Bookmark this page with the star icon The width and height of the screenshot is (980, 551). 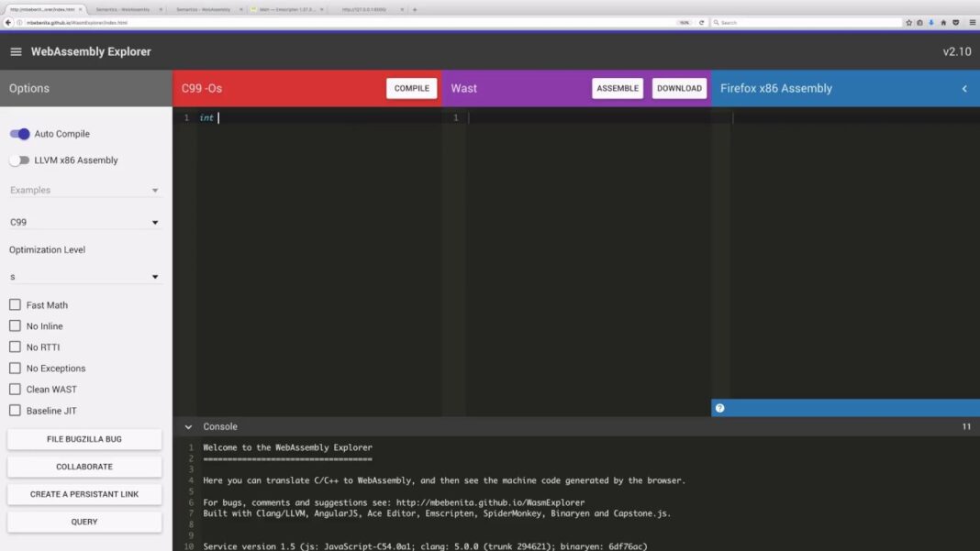909,22
